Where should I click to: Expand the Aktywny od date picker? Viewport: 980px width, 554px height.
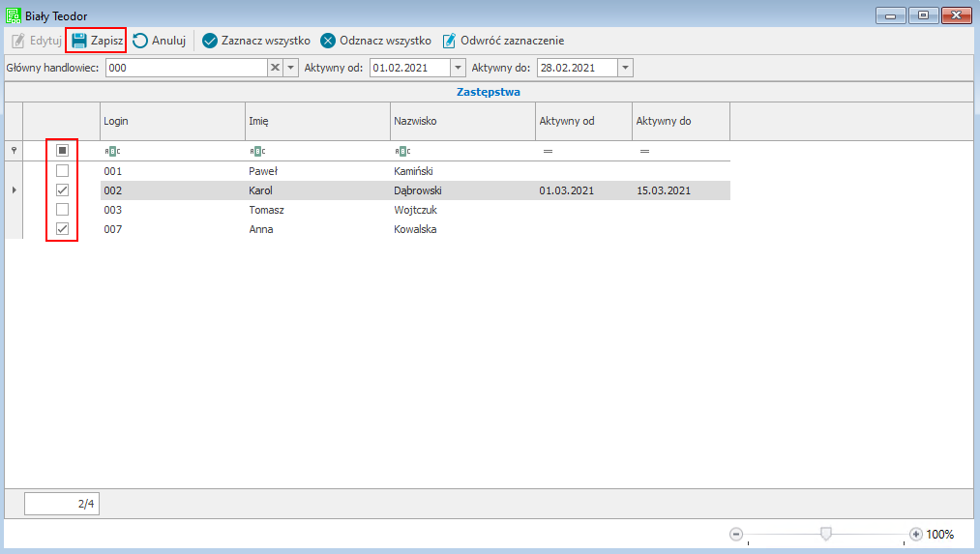pos(458,68)
